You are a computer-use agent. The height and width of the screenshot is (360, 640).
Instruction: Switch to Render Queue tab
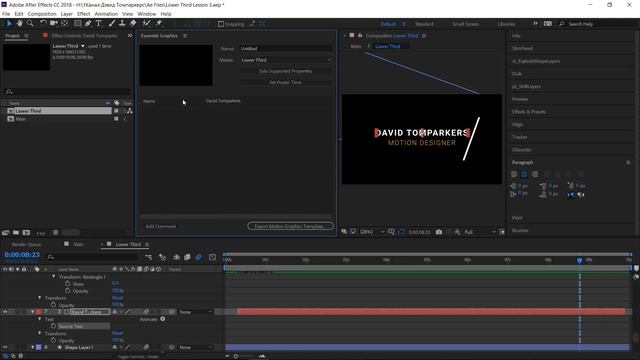click(x=27, y=244)
